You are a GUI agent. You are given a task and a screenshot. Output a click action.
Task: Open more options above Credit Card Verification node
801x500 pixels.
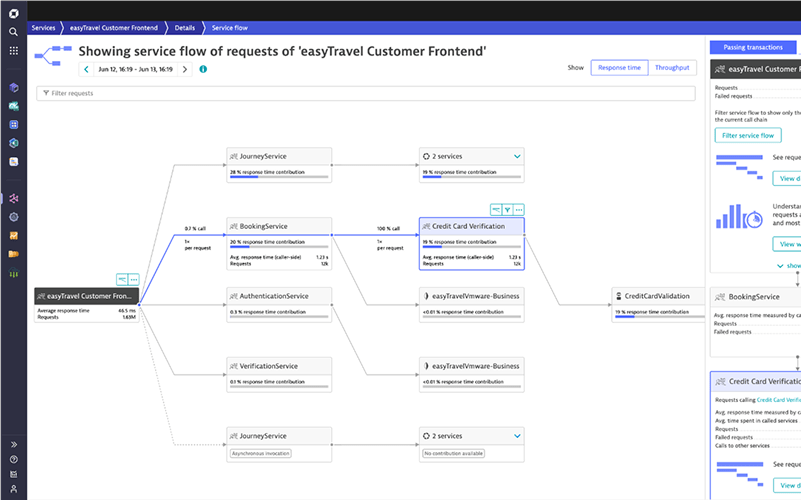coord(519,210)
